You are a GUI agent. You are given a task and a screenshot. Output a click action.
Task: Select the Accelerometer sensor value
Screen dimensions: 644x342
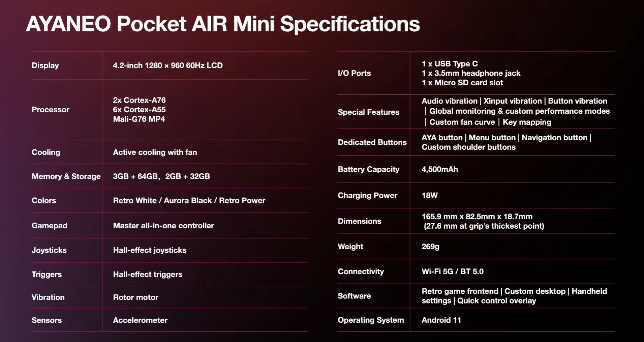tap(140, 320)
